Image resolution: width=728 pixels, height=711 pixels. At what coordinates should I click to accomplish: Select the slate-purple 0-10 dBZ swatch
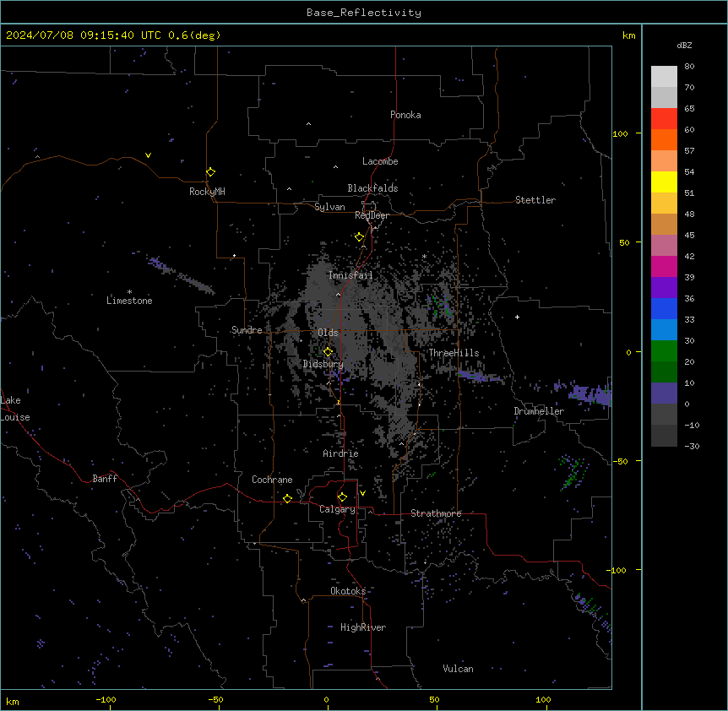(664, 393)
